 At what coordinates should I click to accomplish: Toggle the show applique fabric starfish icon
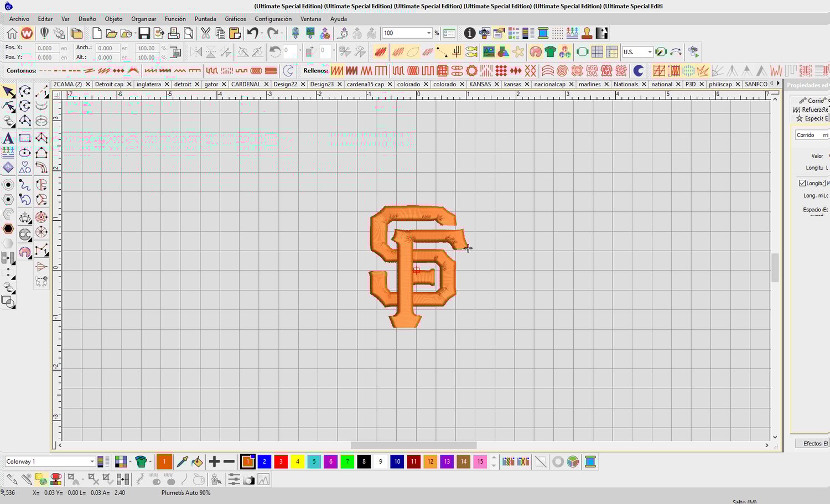pos(518,52)
